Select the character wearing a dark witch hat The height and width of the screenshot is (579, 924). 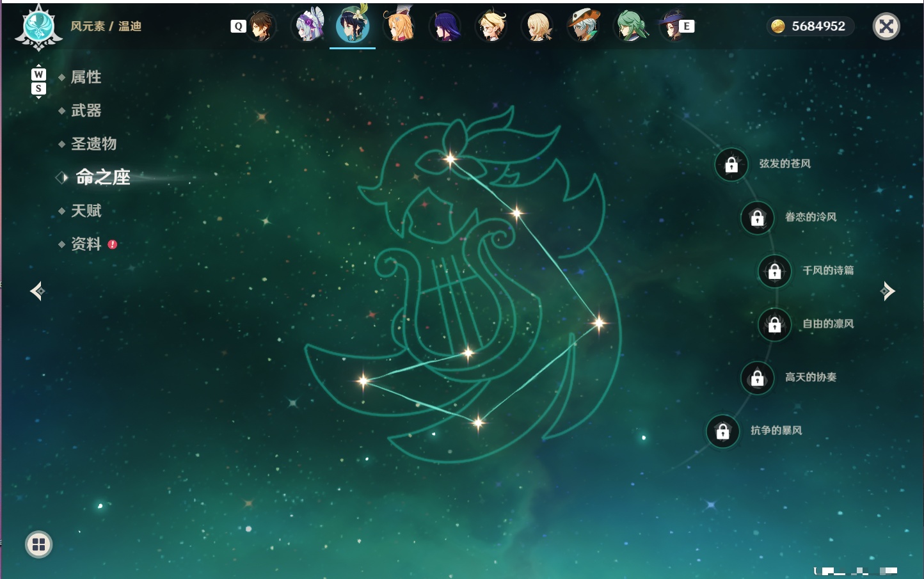671,26
